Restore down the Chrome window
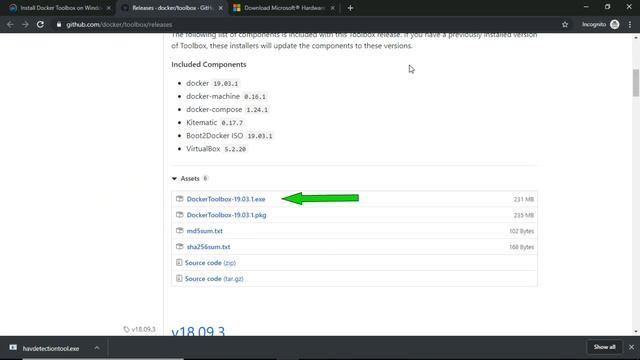The width and height of the screenshot is (640, 360). point(607,7)
